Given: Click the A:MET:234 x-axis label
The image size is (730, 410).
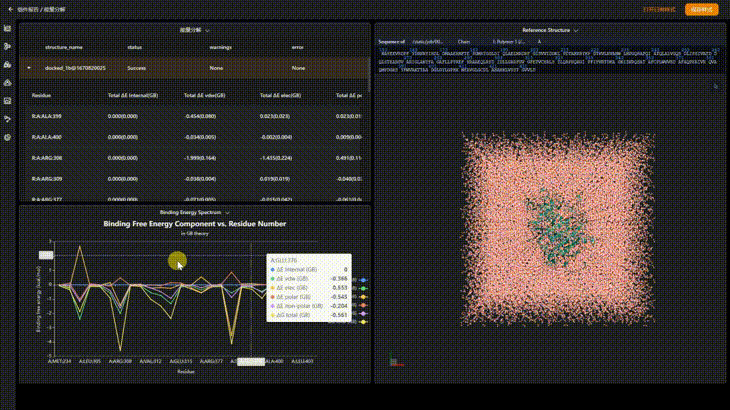Looking at the screenshot, I should [60, 361].
